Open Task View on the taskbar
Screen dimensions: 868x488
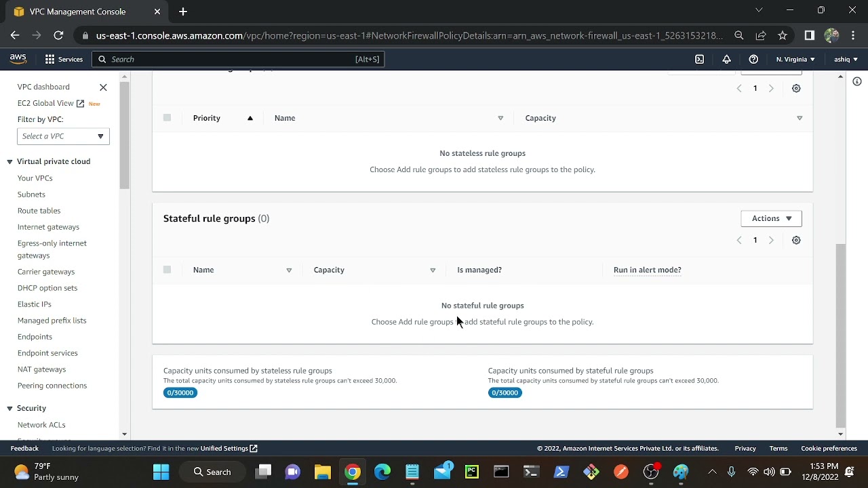click(263, 472)
